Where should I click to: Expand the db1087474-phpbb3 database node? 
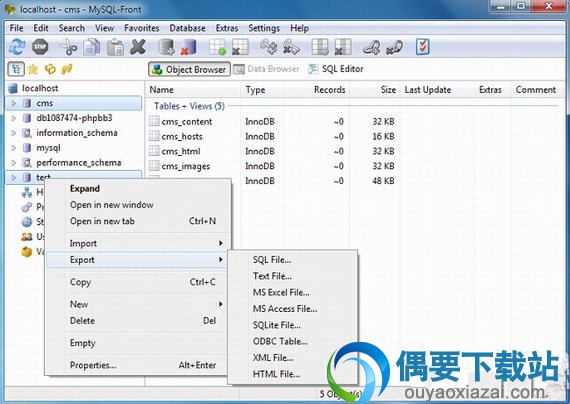point(13,118)
